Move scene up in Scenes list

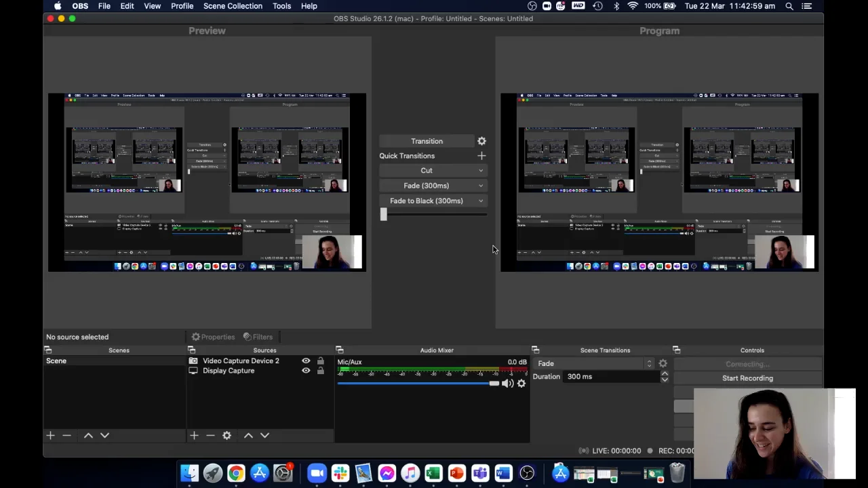tap(88, 435)
